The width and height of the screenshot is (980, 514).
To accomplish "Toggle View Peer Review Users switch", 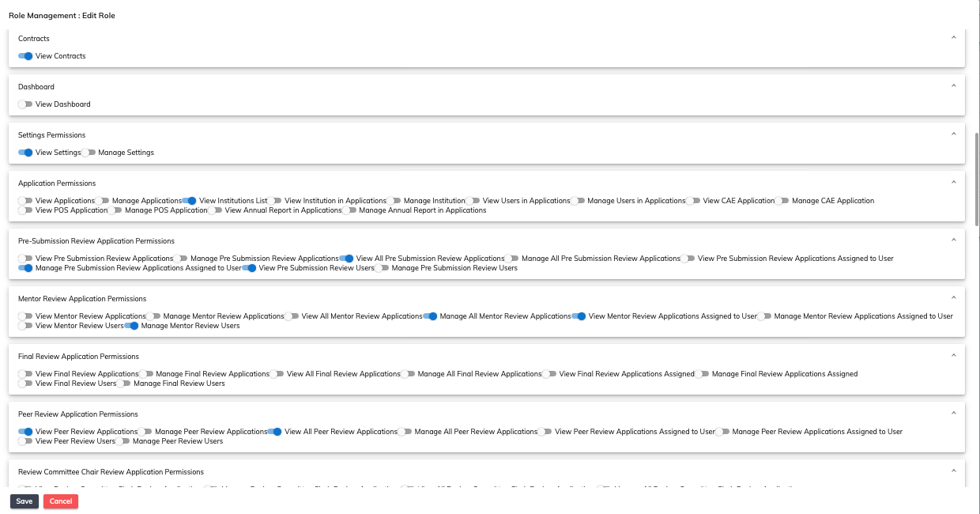I will coord(25,441).
